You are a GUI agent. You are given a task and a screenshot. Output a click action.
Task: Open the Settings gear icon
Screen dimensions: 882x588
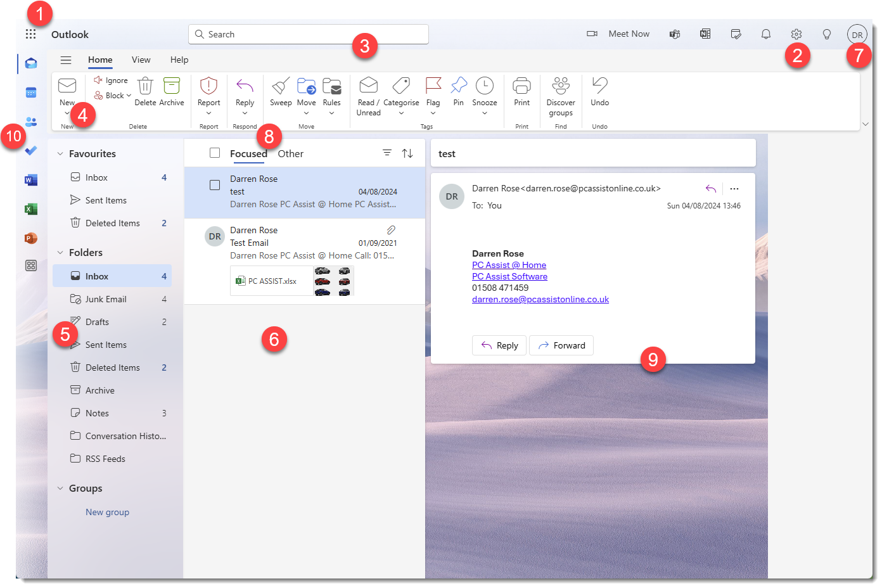click(796, 34)
